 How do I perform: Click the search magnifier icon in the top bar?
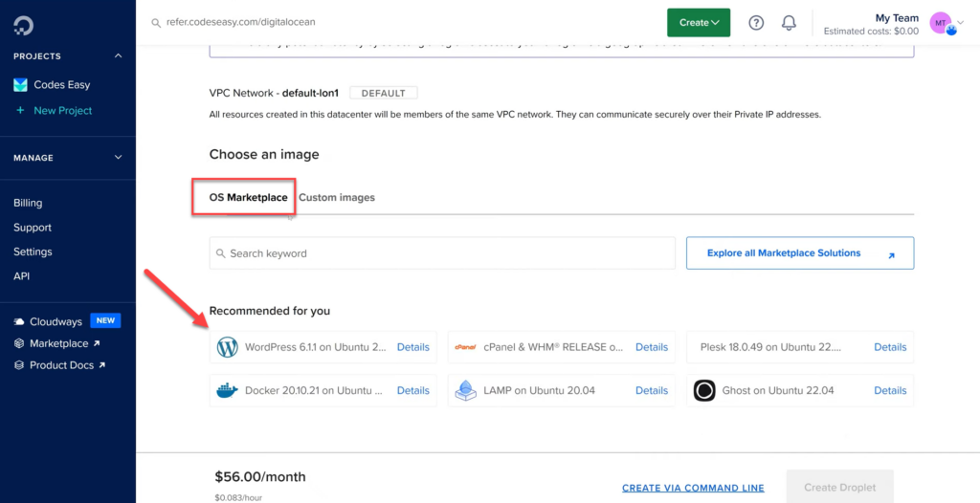tap(156, 23)
